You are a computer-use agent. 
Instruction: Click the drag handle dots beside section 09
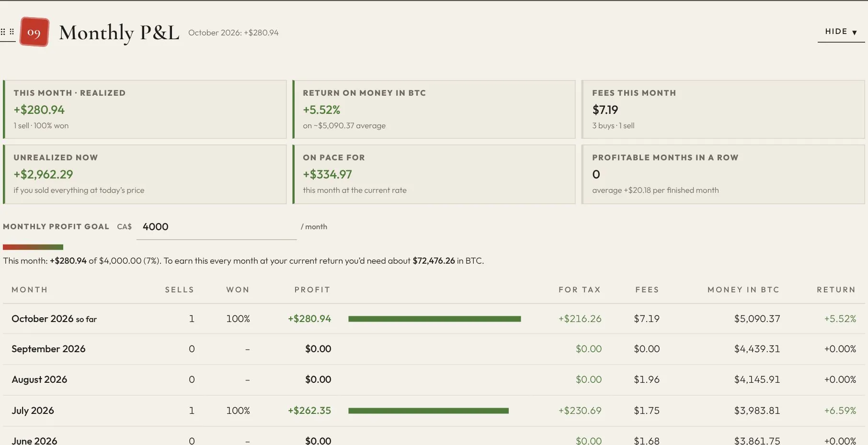click(7, 32)
